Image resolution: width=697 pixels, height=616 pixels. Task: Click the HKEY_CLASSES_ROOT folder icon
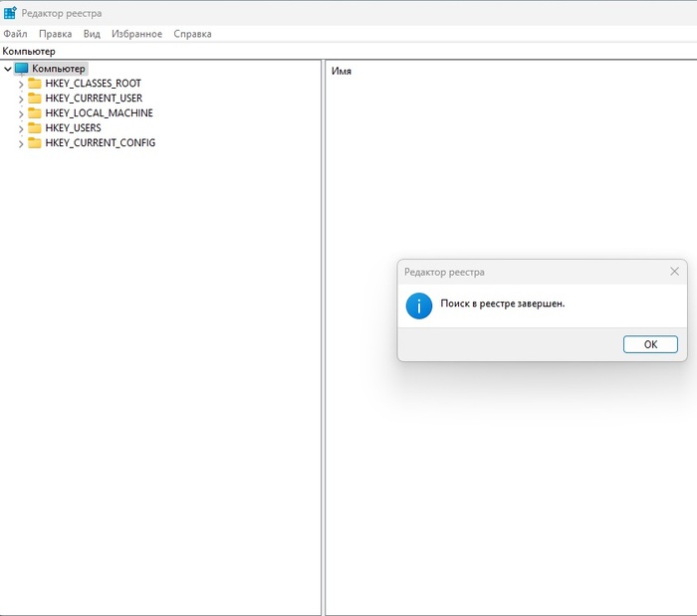pos(34,83)
